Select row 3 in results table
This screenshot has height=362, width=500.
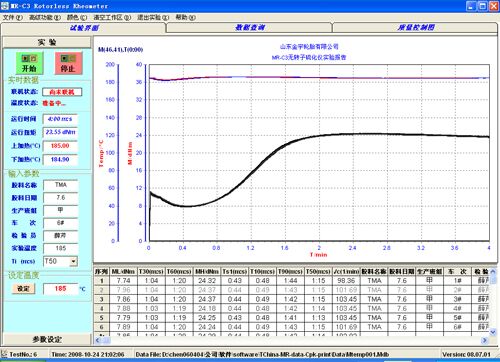click(292, 299)
